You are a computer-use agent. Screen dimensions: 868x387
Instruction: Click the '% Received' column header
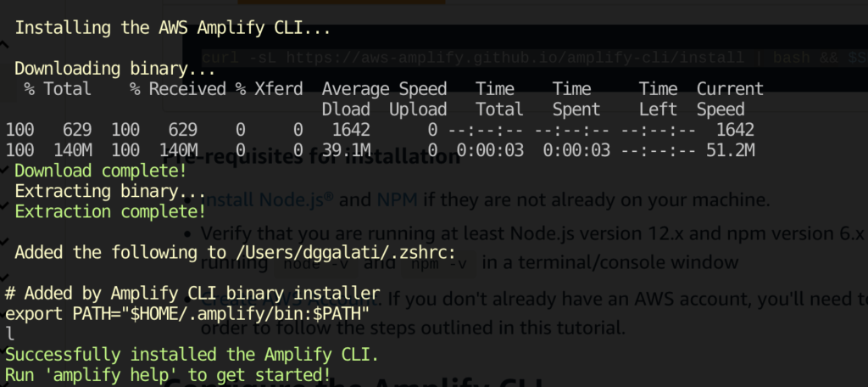coord(177,89)
